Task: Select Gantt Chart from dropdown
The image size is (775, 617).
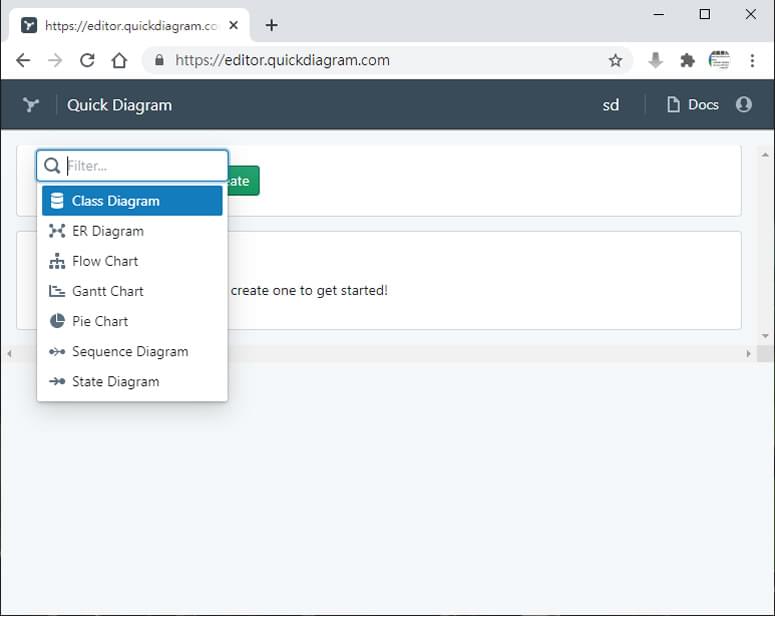Action: point(132,291)
